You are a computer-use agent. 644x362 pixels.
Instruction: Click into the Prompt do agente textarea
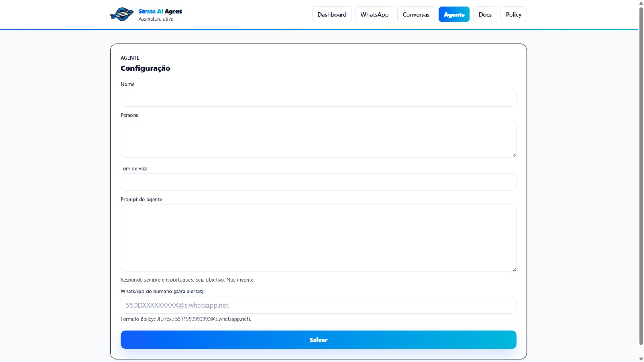click(x=318, y=238)
